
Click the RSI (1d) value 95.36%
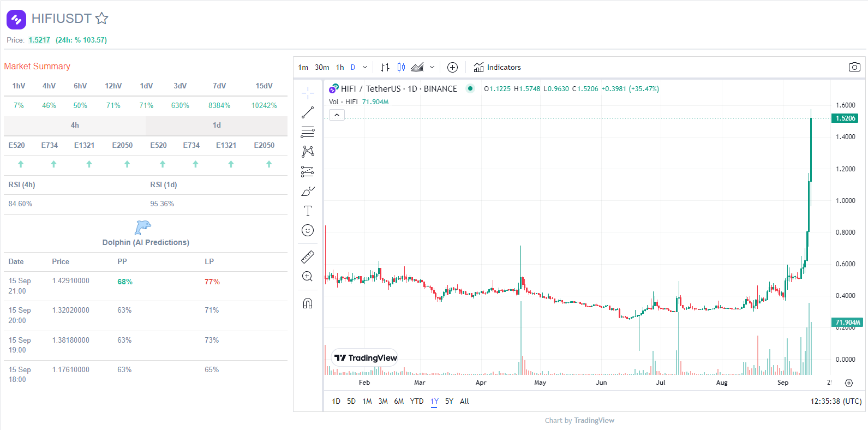click(162, 204)
